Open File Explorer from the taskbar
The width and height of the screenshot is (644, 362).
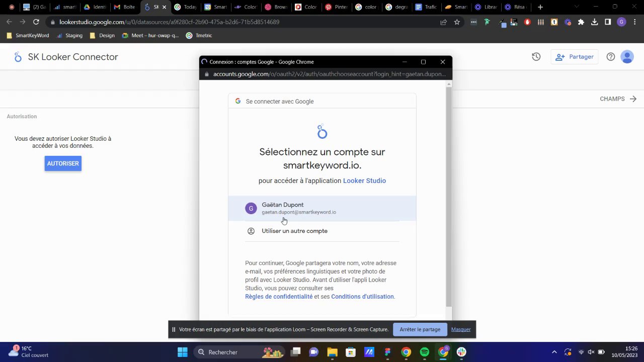click(x=332, y=352)
